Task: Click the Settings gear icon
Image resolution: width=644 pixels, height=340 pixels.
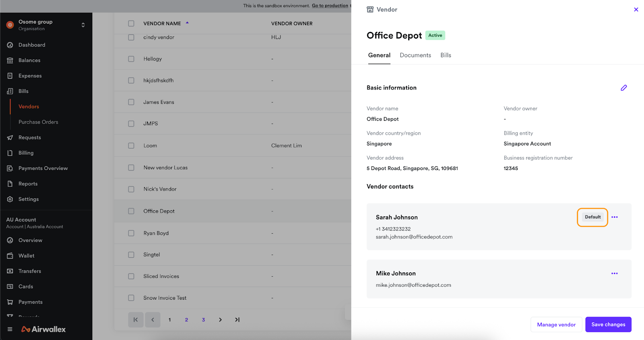Action: tap(10, 199)
